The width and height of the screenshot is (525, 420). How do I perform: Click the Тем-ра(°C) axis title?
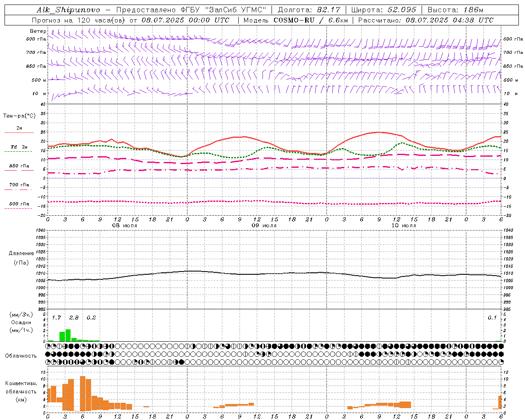19,116
